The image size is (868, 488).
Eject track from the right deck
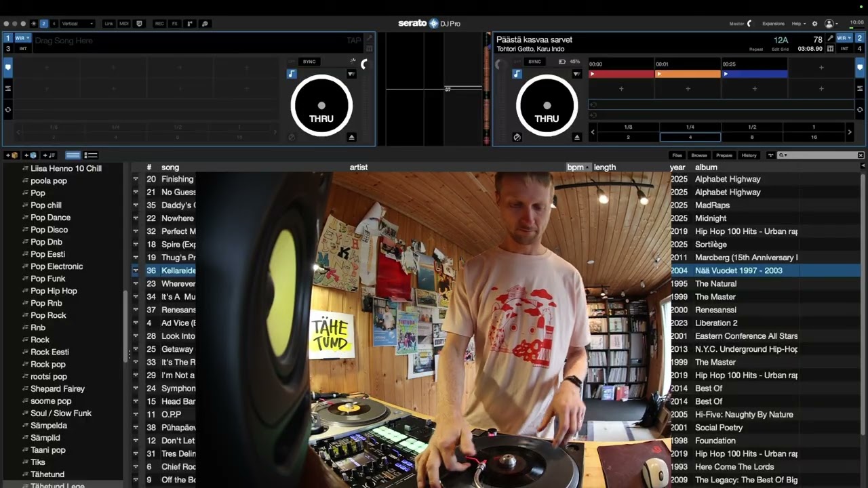[577, 138]
